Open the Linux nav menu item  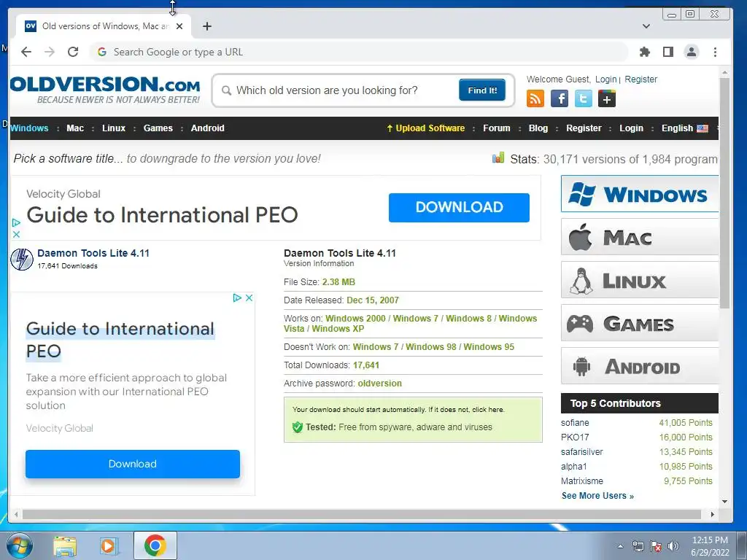[114, 128]
